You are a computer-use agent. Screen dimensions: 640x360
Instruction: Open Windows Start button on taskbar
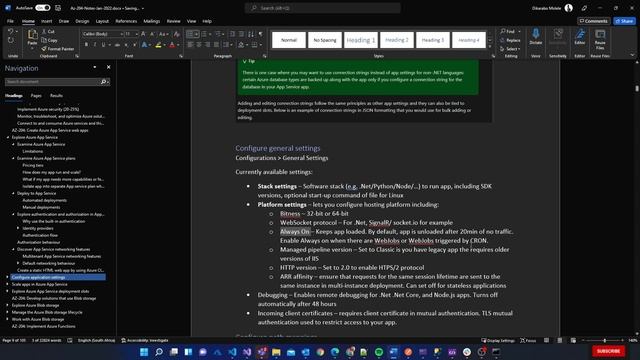(144, 351)
